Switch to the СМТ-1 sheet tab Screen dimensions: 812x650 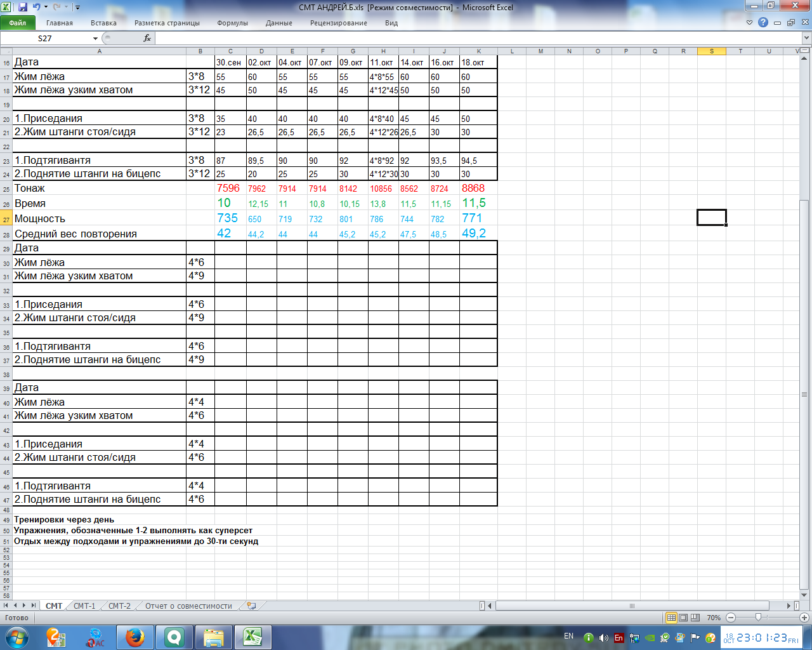pyautogui.click(x=84, y=606)
